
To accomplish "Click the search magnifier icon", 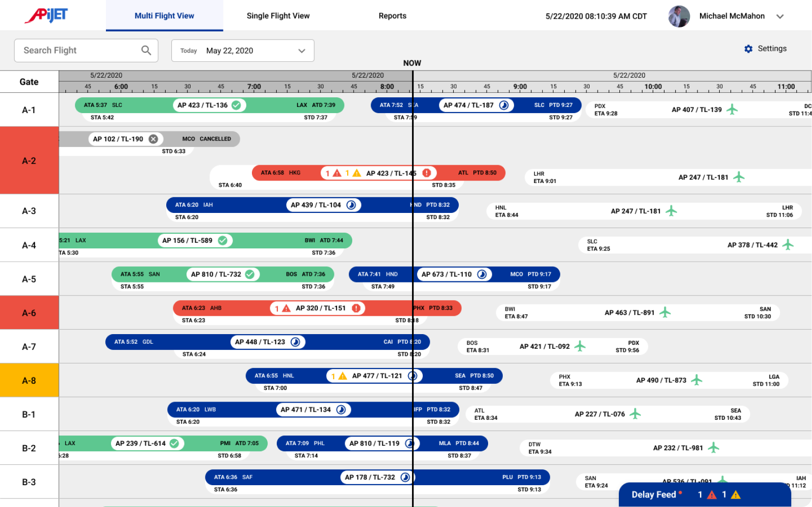I will pos(145,50).
